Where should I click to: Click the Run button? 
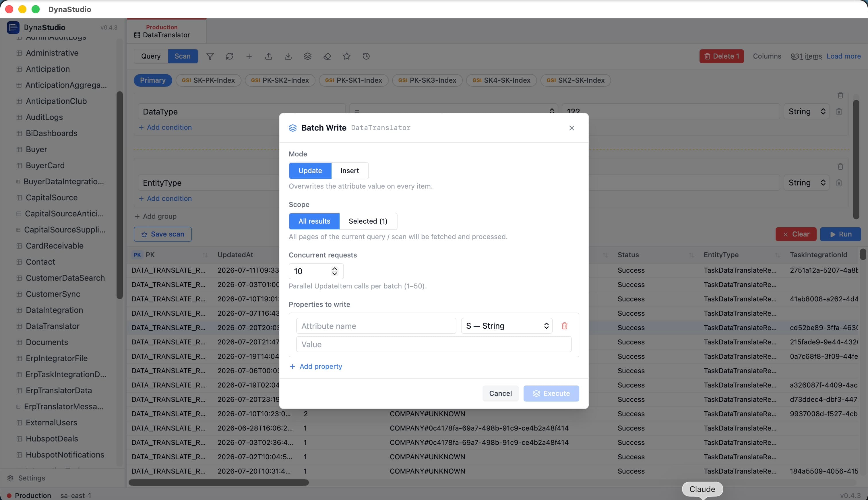[840, 234]
